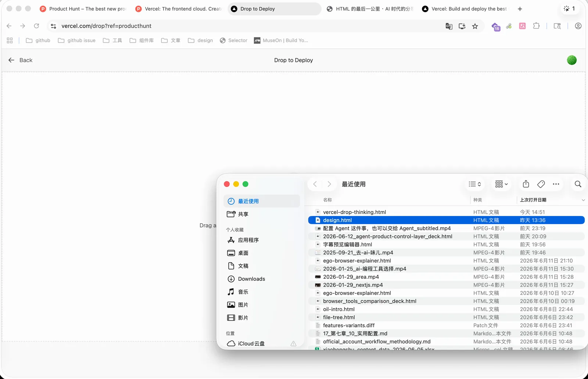
Task: Open the 组件库 bookmark folder
Action: click(141, 40)
